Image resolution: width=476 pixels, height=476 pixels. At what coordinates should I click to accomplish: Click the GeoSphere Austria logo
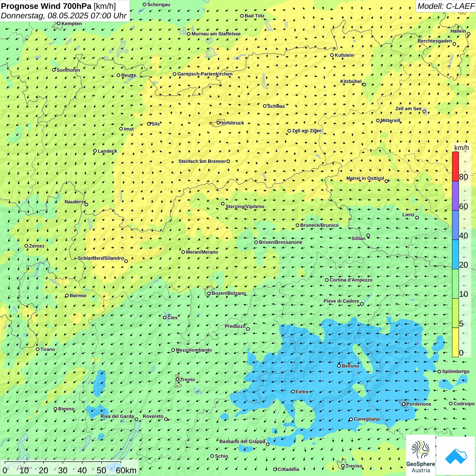pos(421,456)
